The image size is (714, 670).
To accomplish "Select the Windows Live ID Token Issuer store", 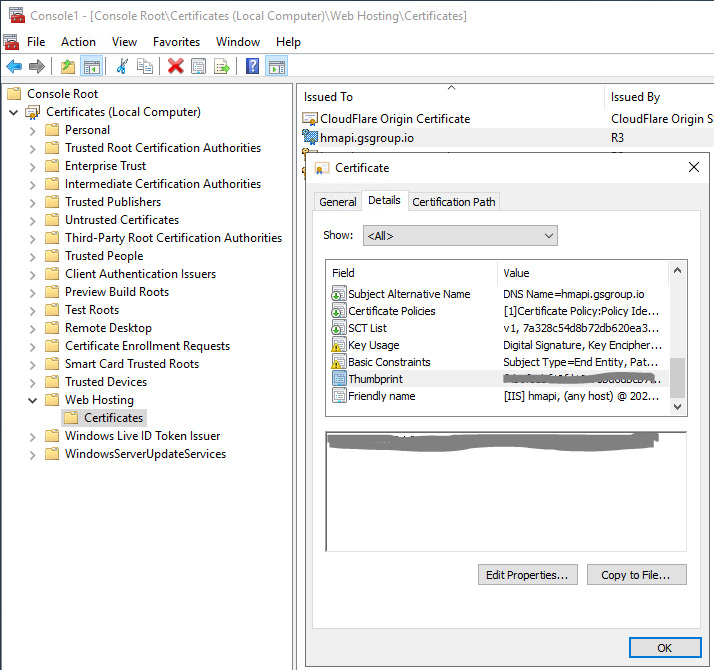I will 143,436.
